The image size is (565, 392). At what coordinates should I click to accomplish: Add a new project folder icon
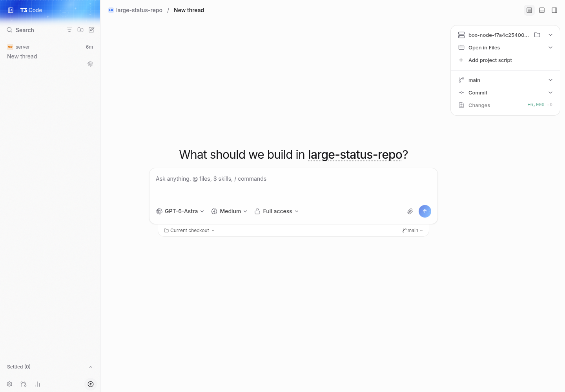point(80,30)
